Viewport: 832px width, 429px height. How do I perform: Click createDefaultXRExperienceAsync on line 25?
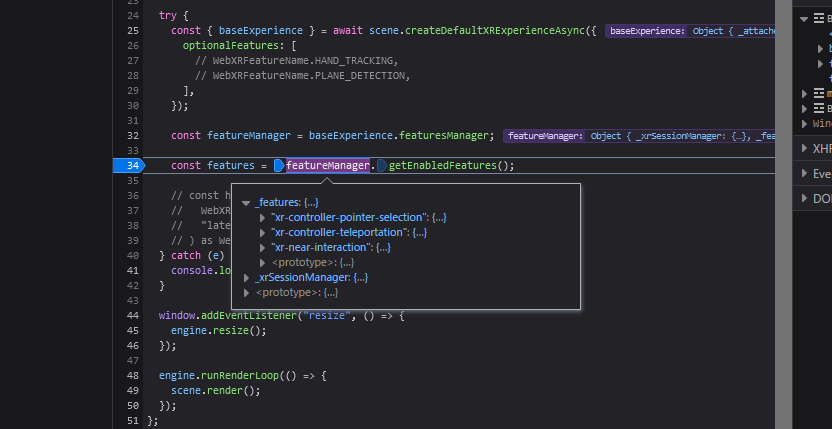(495, 31)
